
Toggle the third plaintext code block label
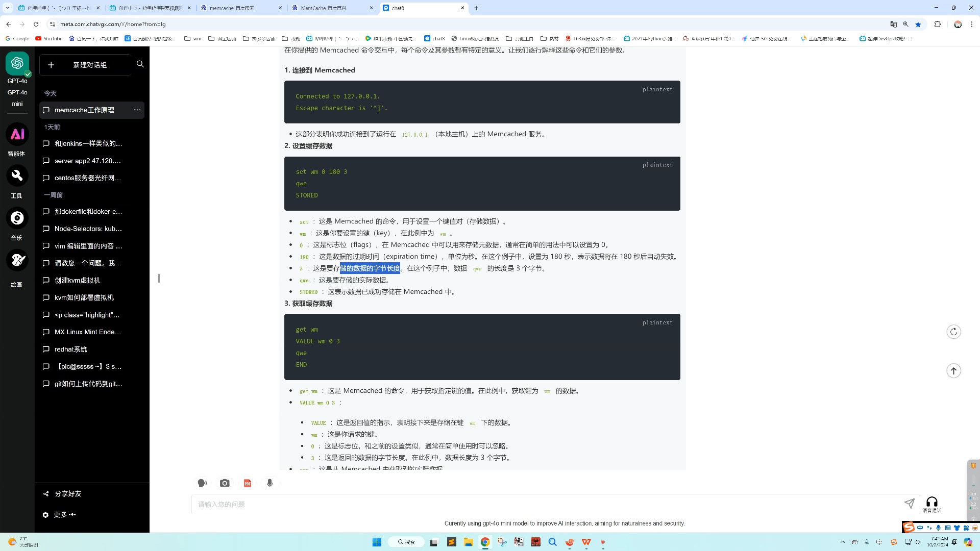click(x=657, y=322)
